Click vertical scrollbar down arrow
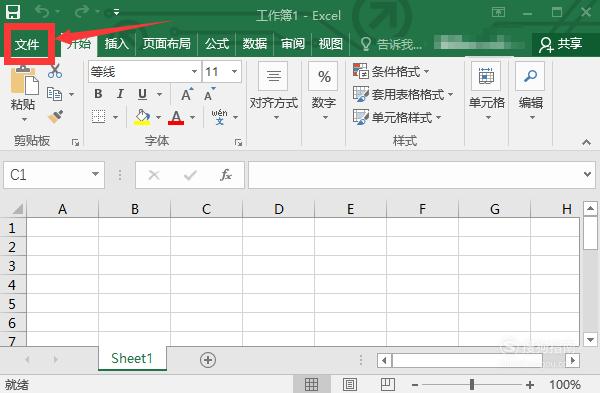Screen dimensions: 600x393 tap(590, 339)
